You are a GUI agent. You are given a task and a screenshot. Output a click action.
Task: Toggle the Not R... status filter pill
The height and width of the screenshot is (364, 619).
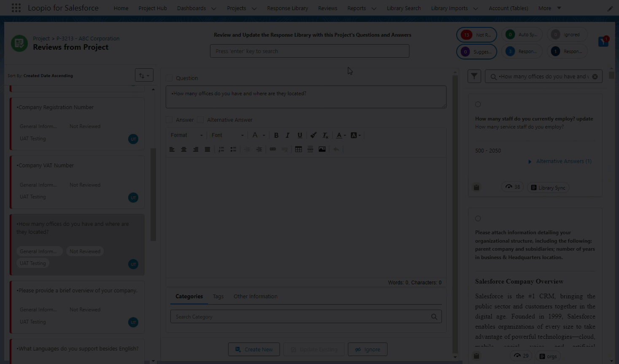click(x=476, y=35)
